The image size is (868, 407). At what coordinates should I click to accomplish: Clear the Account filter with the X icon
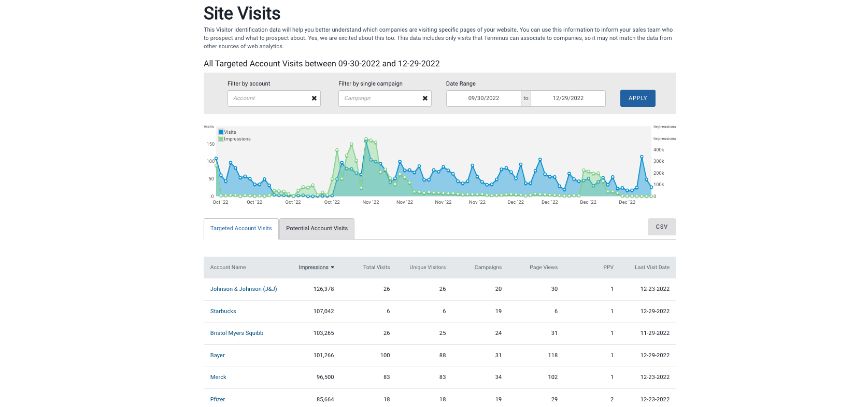coord(314,99)
